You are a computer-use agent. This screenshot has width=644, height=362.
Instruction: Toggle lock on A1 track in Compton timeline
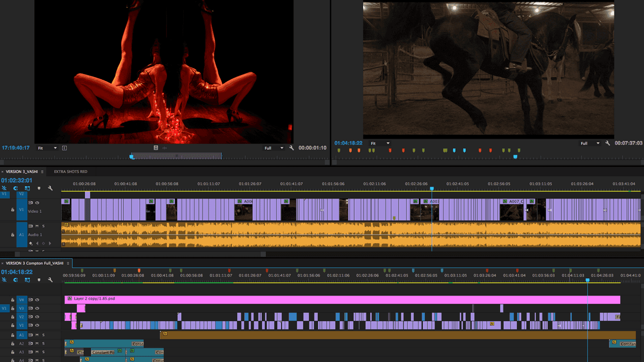coord(13,335)
